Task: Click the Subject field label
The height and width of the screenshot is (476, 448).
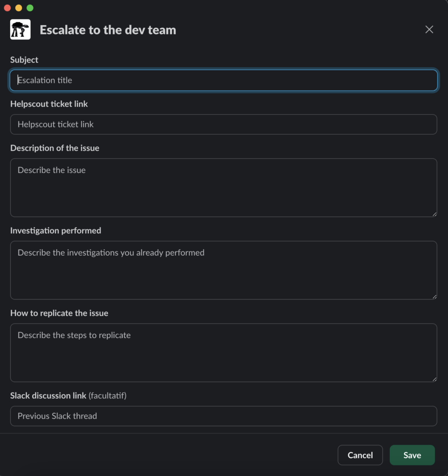Action: pyautogui.click(x=24, y=60)
